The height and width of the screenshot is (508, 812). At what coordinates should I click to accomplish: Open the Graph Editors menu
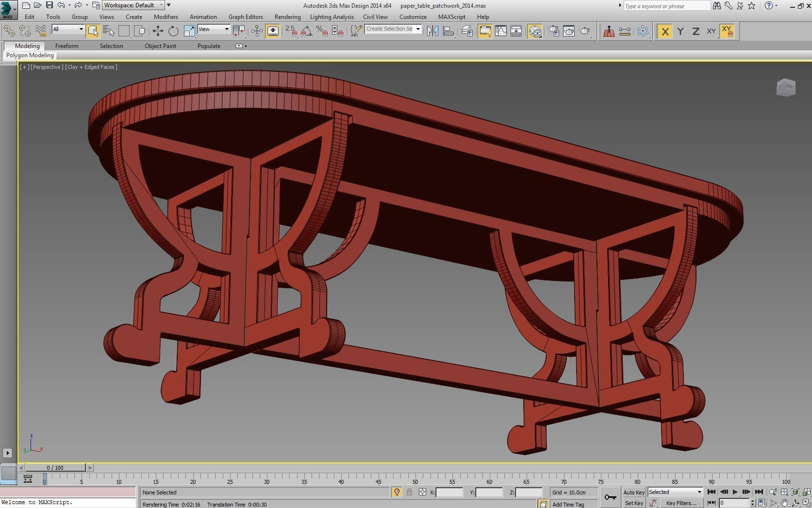click(x=246, y=16)
